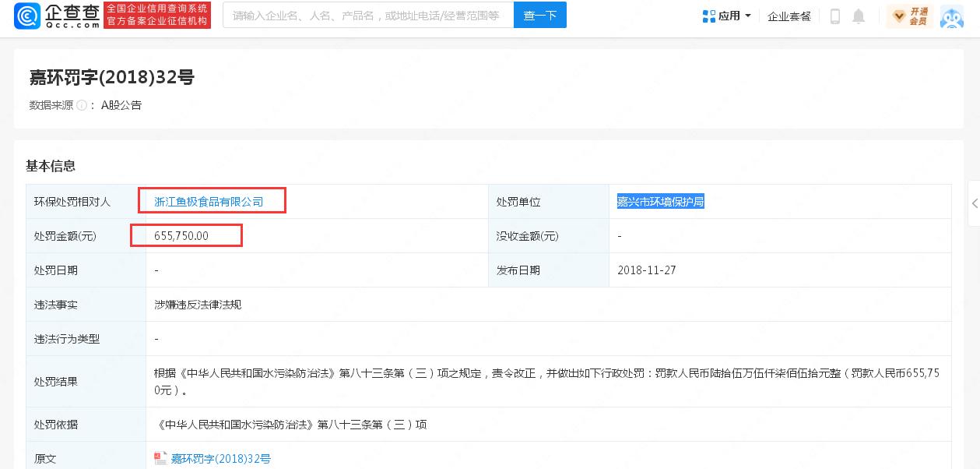Select the 没收金额(元) label cell

coord(549,236)
